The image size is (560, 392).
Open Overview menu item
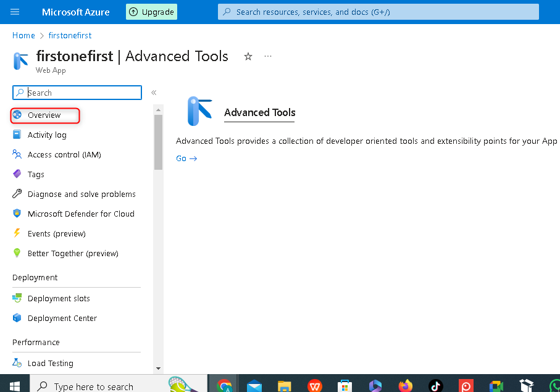45,115
